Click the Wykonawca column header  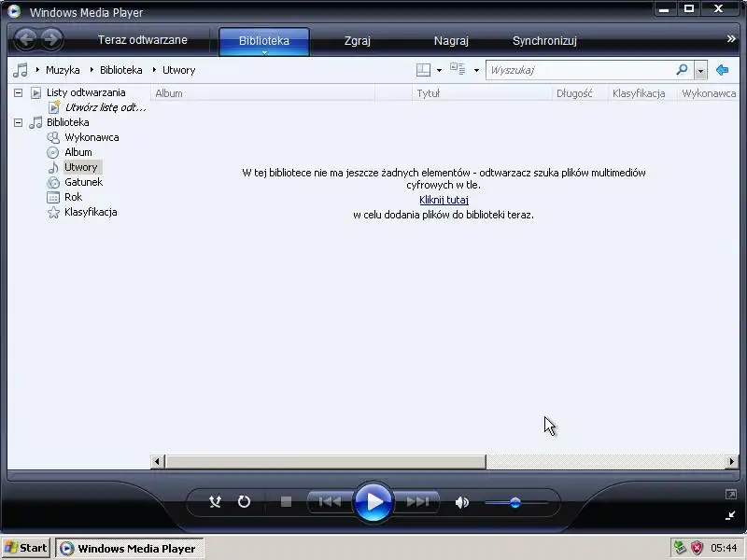709,93
